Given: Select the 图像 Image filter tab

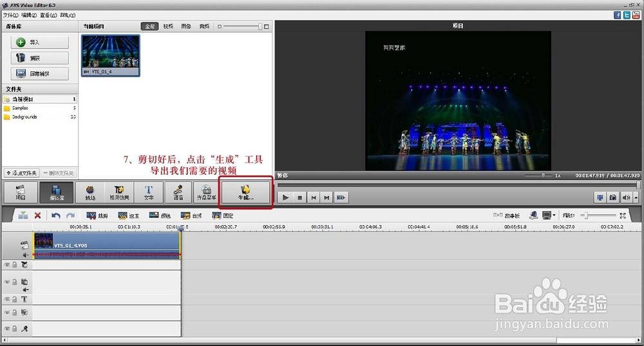Looking at the screenshot, I should (186, 26).
